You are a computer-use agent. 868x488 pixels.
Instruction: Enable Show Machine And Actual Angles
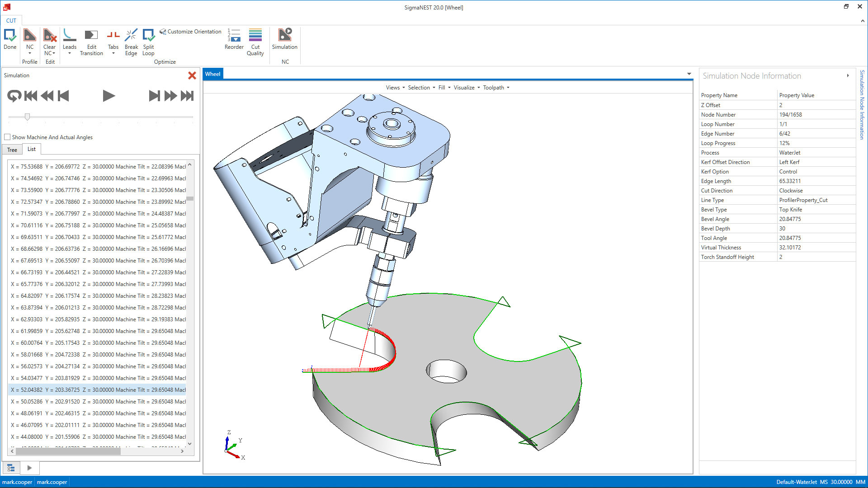[7, 137]
